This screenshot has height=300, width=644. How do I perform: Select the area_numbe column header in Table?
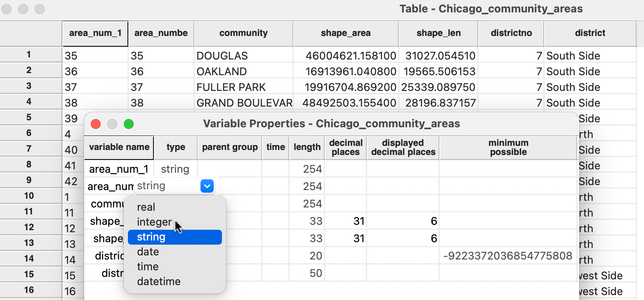161,33
